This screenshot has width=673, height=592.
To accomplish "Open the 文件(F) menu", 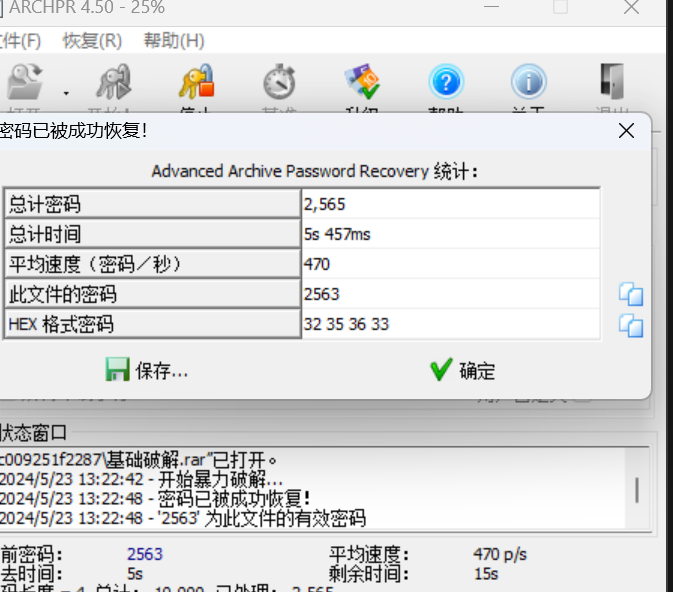I will pyautogui.click(x=20, y=41).
